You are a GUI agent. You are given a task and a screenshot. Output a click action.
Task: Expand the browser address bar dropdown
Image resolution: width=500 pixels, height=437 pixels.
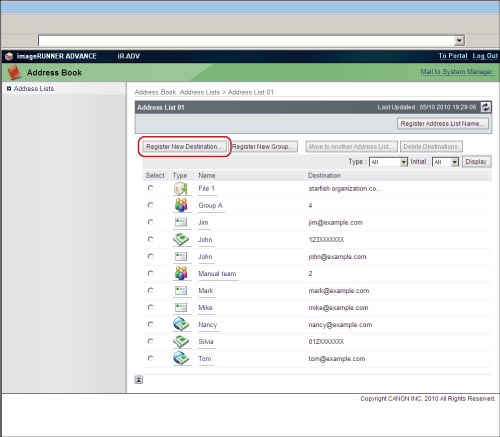point(459,41)
